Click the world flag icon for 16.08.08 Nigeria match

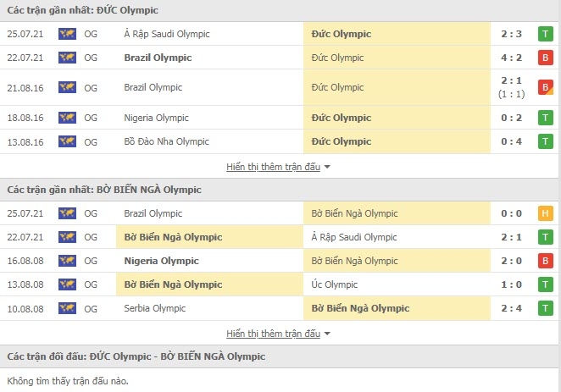67,261
